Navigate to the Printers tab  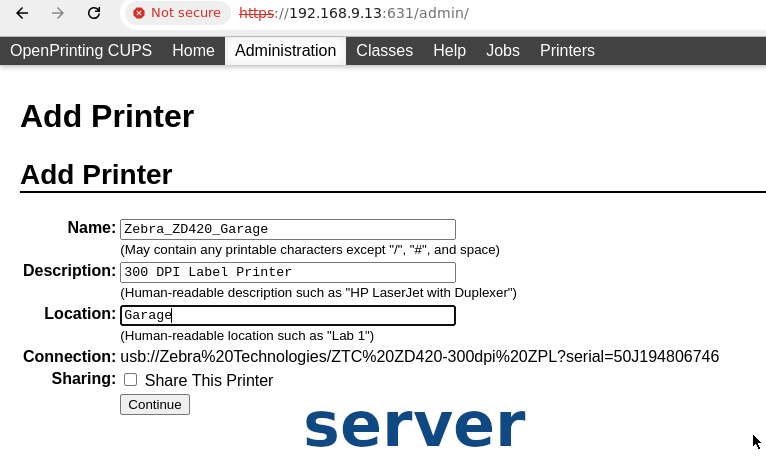coord(567,51)
